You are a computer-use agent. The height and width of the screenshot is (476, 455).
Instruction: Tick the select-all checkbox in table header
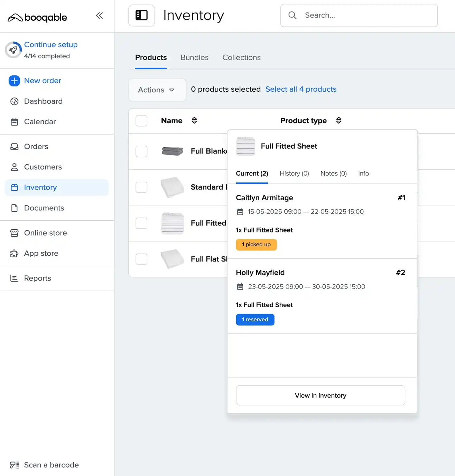tap(141, 121)
